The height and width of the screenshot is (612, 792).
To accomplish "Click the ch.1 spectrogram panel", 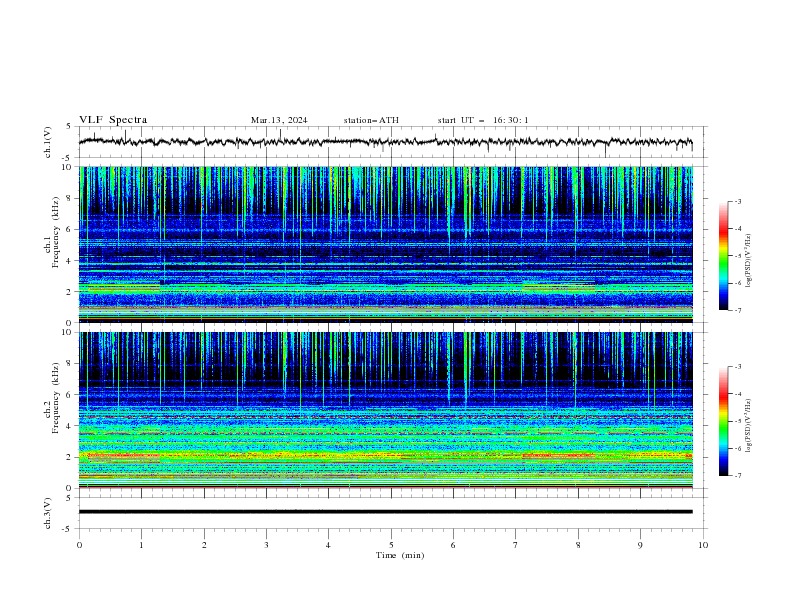I will 386,244.
